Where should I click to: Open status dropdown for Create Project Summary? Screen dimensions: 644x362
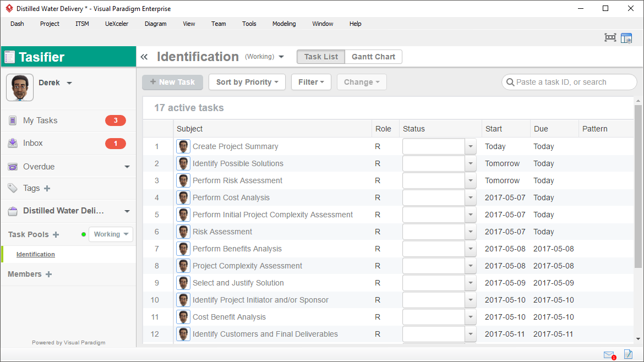click(471, 146)
